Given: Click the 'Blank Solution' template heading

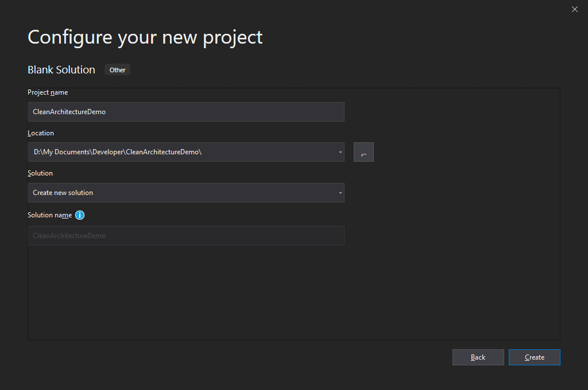Looking at the screenshot, I should point(61,70).
